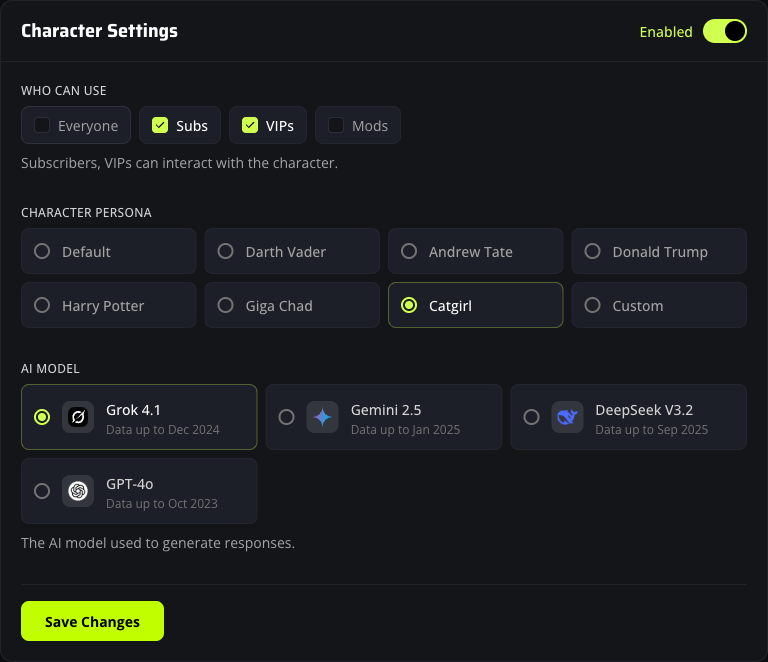This screenshot has width=768, height=662.
Task: Check the Mods checkbox
Action: [336, 125]
